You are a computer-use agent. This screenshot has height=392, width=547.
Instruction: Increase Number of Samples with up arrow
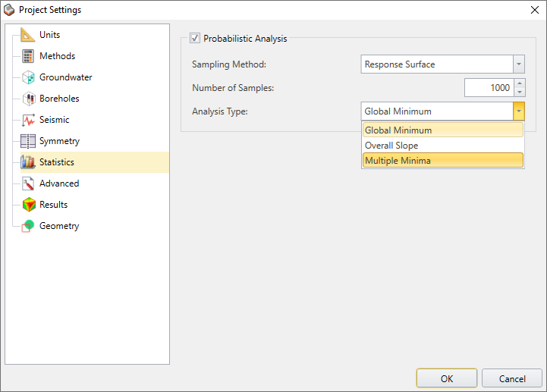520,83
